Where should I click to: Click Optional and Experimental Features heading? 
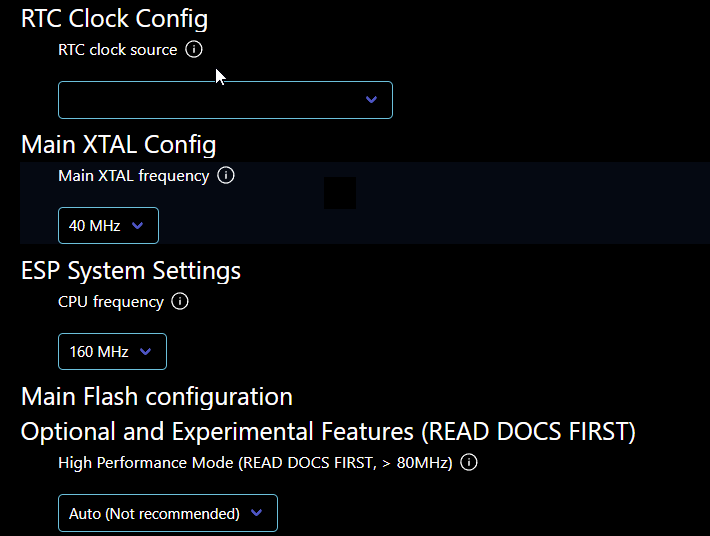pyautogui.click(x=328, y=431)
